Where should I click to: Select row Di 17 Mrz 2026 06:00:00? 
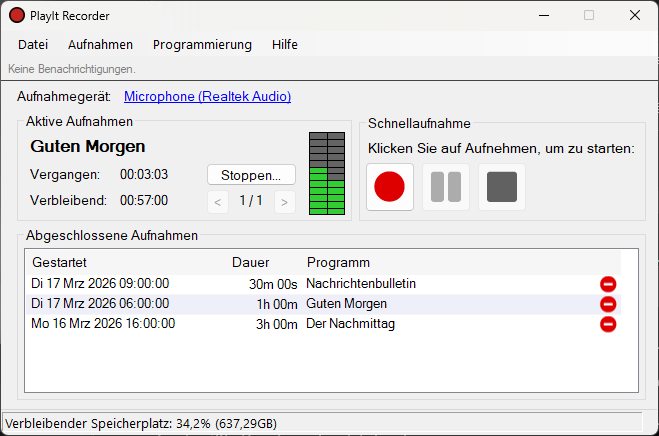click(x=323, y=304)
